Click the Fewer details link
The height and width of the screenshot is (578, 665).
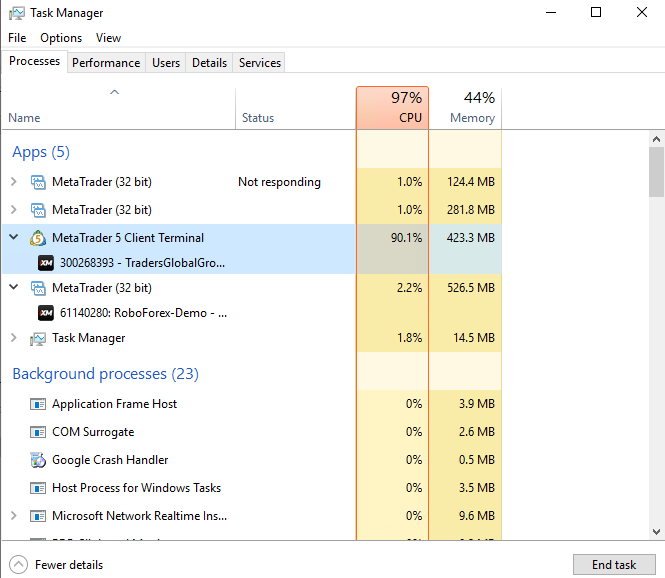tap(69, 565)
